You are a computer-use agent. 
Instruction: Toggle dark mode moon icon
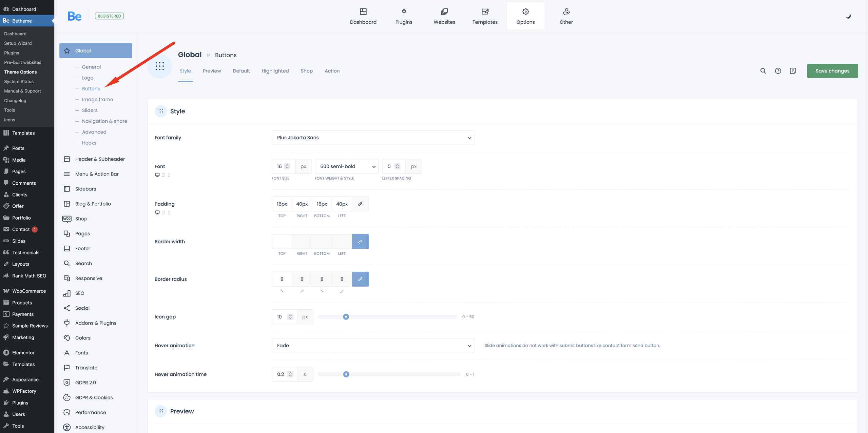click(848, 16)
